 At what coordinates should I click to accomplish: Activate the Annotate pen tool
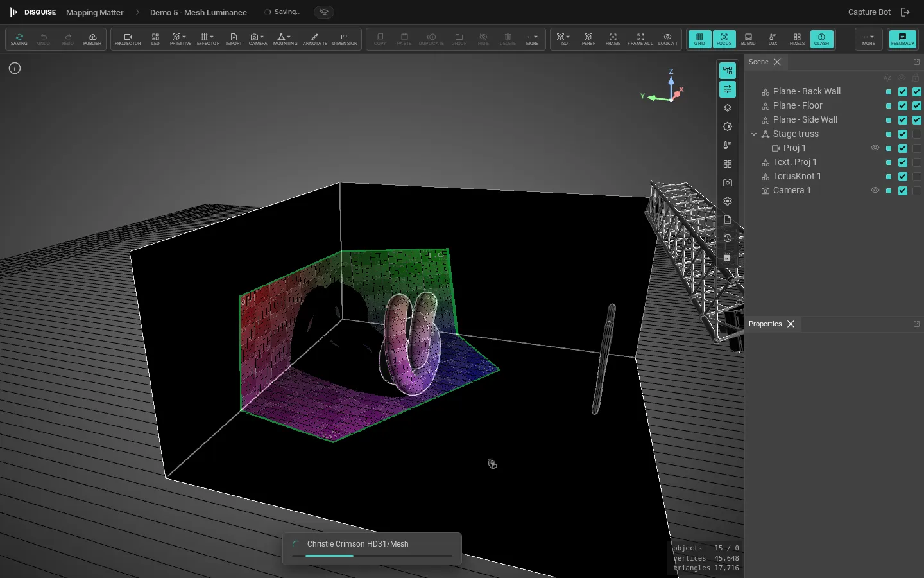click(x=314, y=39)
